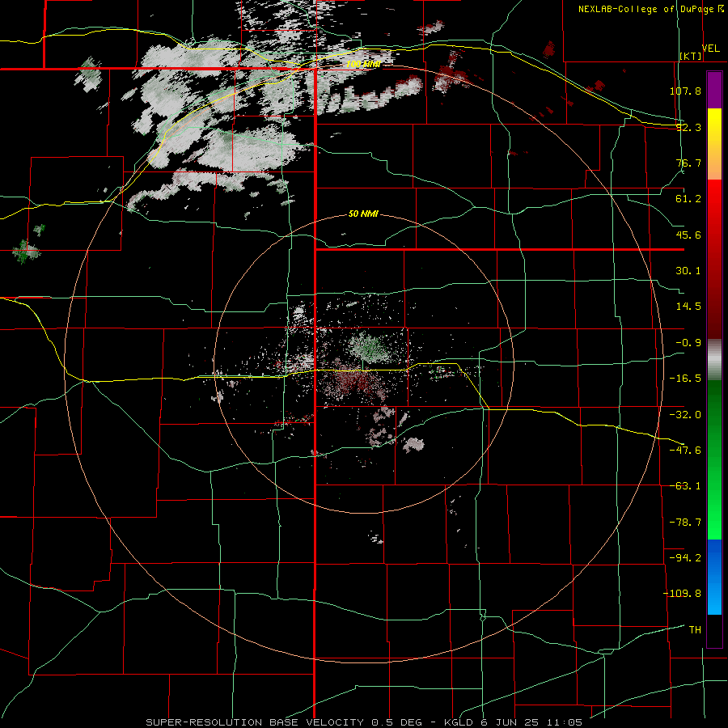Pick the purple segment of color bar
Screen dimensions: 728x728
pyautogui.click(x=714, y=90)
